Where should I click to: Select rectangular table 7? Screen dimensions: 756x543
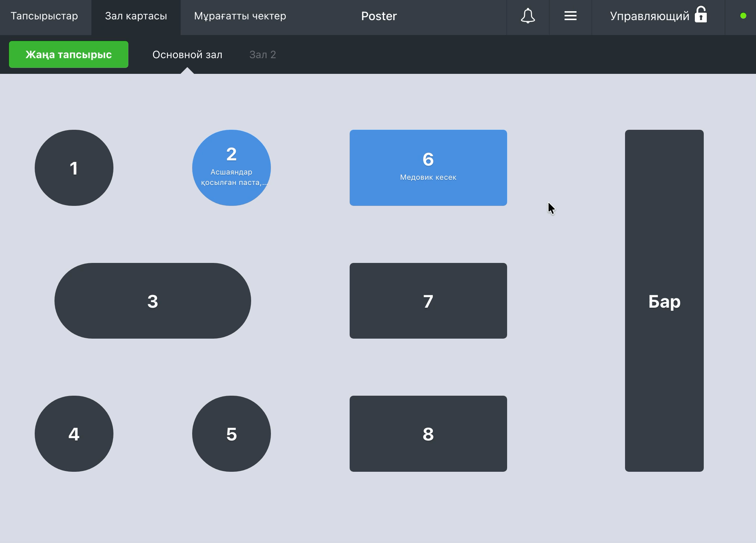point(428,301)
